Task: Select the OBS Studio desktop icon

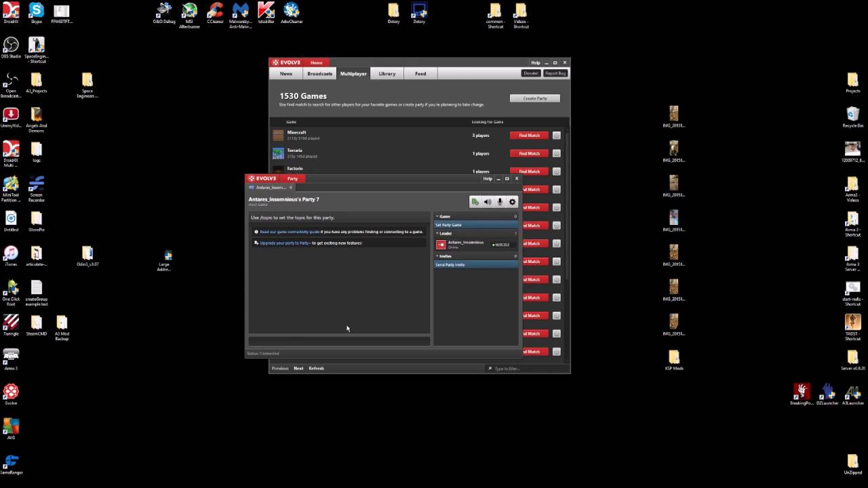Action: click(x=11, y=47)
